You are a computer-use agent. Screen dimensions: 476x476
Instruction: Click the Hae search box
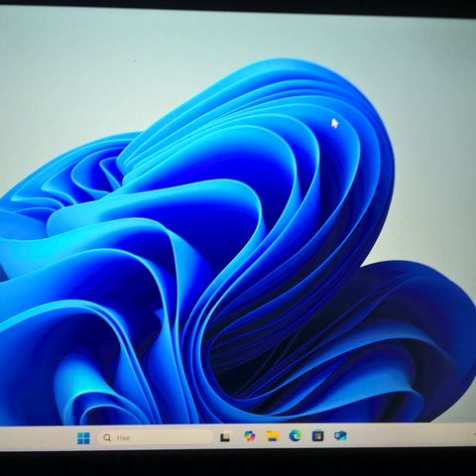click(x=156, y=437)
